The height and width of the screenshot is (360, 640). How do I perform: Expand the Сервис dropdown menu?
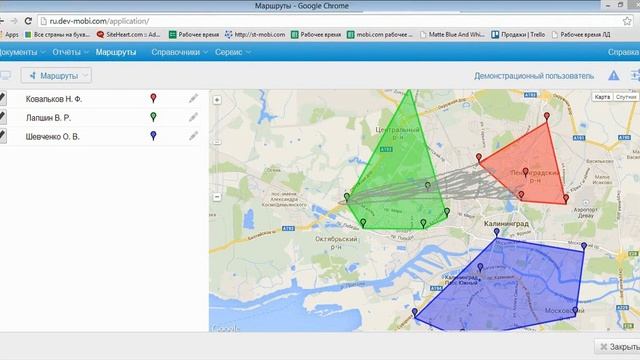point(233,52)
